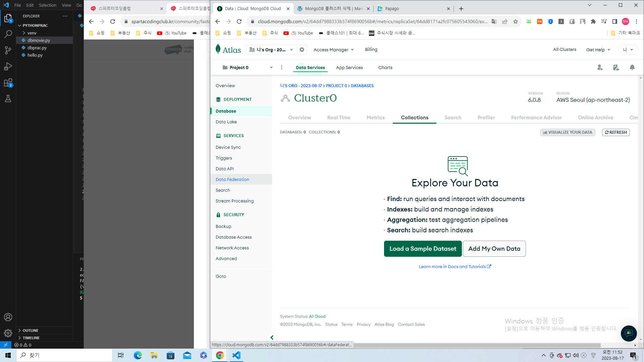Click horizontal scrollbar at page bottom
Image resolution: width=644 pixels, height=362 pixels.
tap(477, 345)
